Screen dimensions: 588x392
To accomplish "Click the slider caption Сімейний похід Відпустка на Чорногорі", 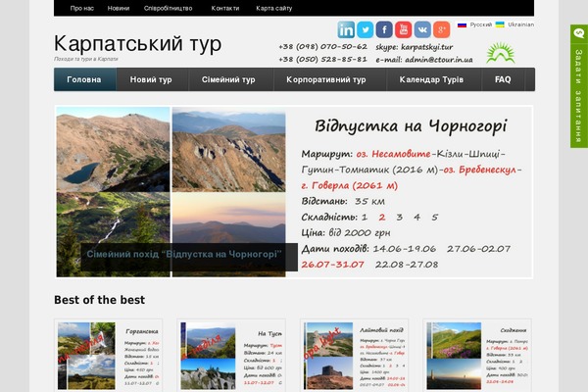I will tap(184, 255).
